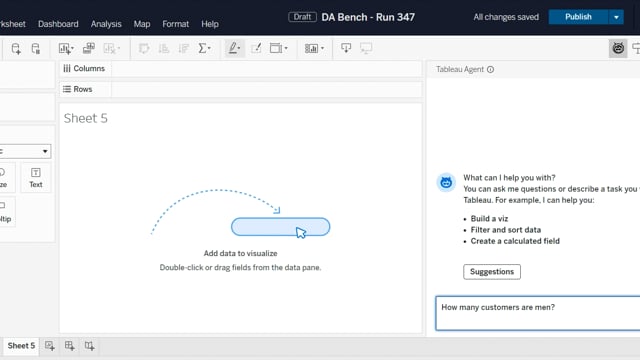Open the Help menu

pos(210,24)
